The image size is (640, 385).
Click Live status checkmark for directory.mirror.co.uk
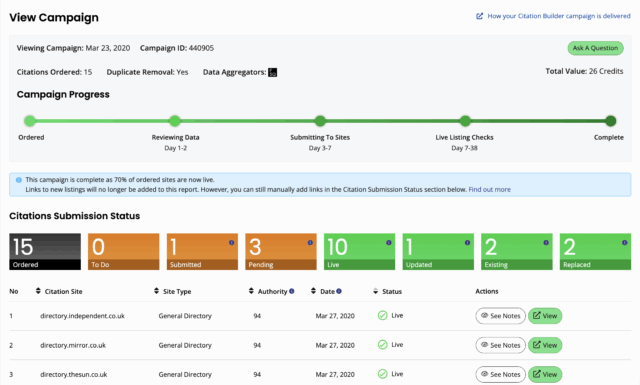pyautogui.click(x=382, y=345)
